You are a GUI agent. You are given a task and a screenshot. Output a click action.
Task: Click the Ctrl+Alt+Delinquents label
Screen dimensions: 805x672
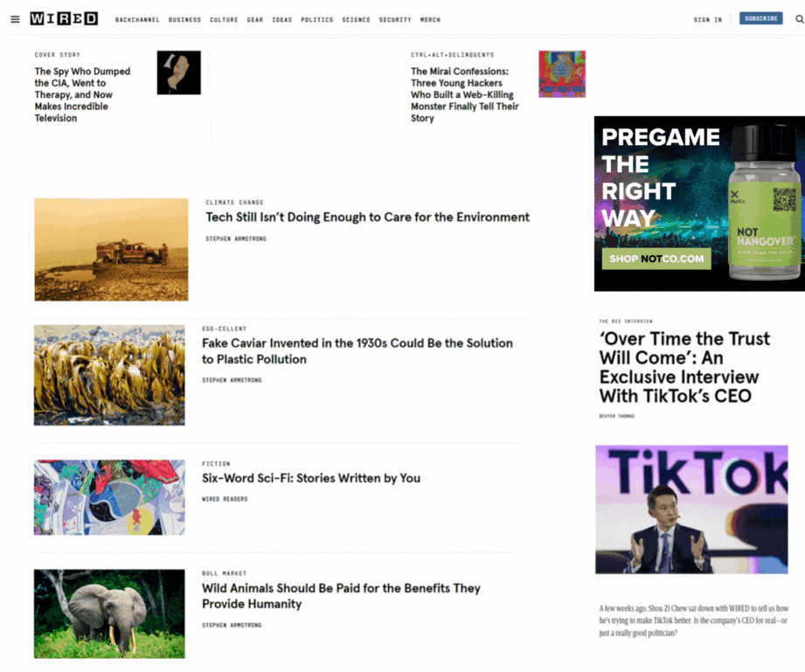coord(452,55)
